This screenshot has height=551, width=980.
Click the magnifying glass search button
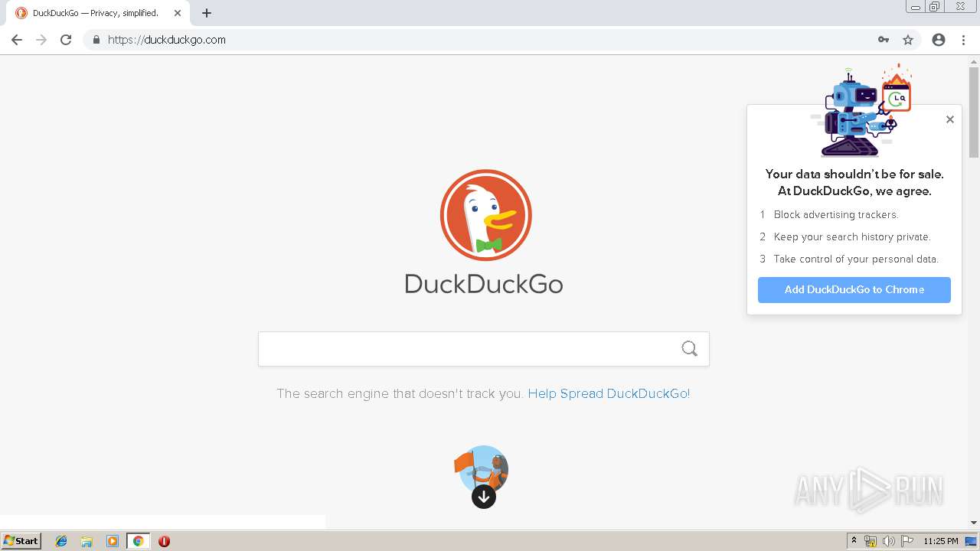(x=690, y=349)
